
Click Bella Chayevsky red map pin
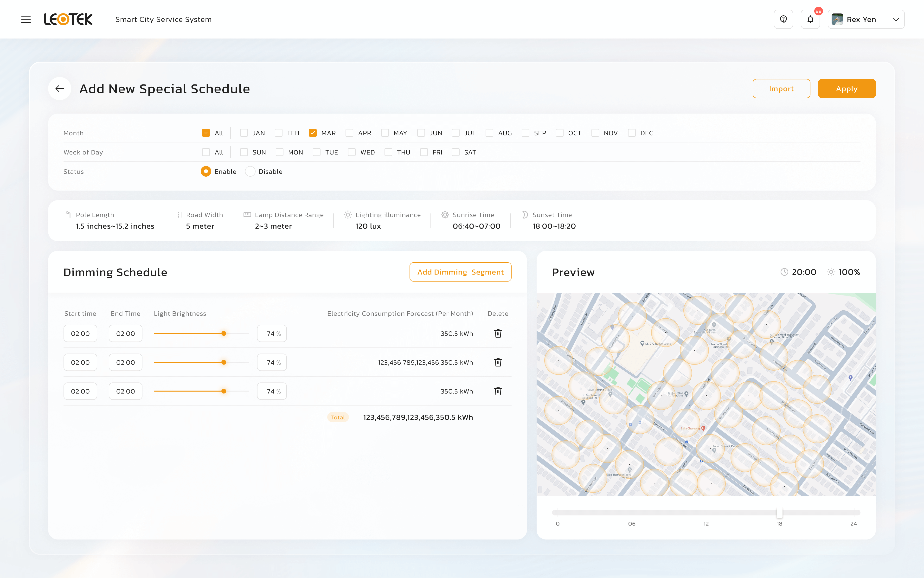pyautogui.click(x=703, y=428)
